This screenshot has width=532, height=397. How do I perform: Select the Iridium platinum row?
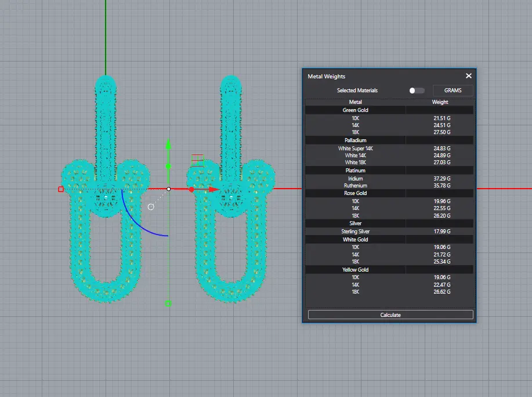point(355,179)
